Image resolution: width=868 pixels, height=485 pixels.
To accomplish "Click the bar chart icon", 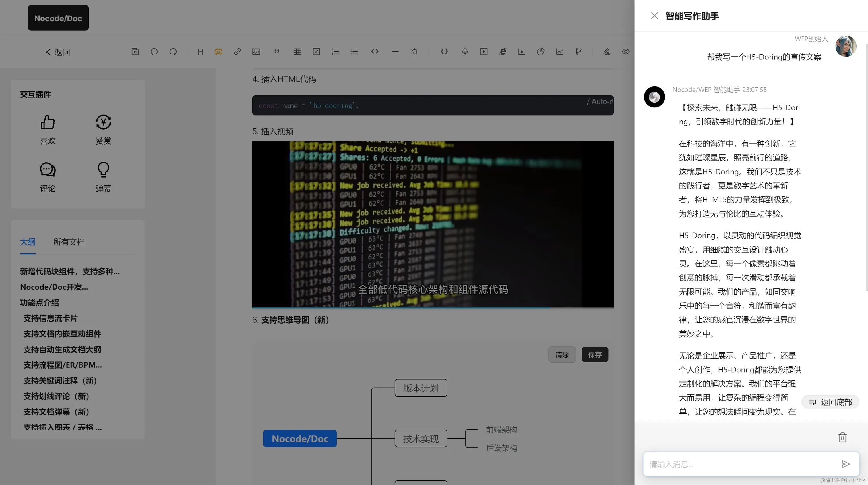I will click(x=521, y=52).
